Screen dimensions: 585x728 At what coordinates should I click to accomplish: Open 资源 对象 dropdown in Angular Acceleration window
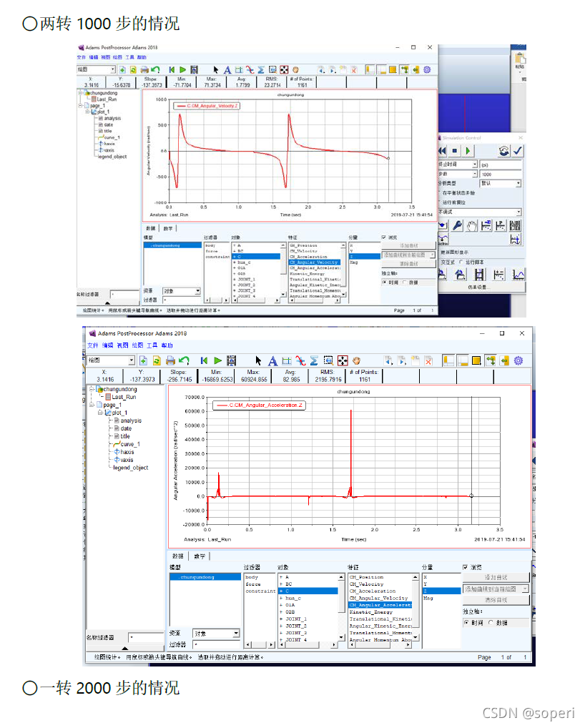coord(236,634)
